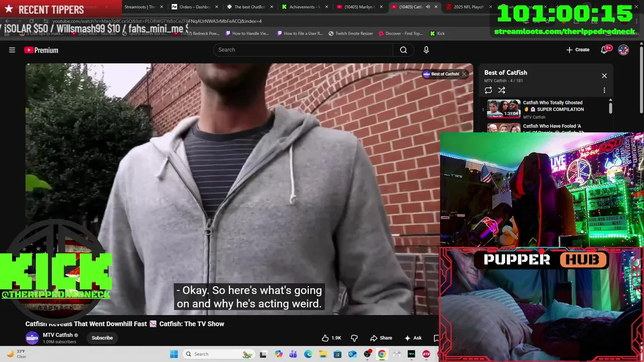Open the MTV Catfish channel name link
The width and height of the screenshot is (644, 362).
point(57,335)
